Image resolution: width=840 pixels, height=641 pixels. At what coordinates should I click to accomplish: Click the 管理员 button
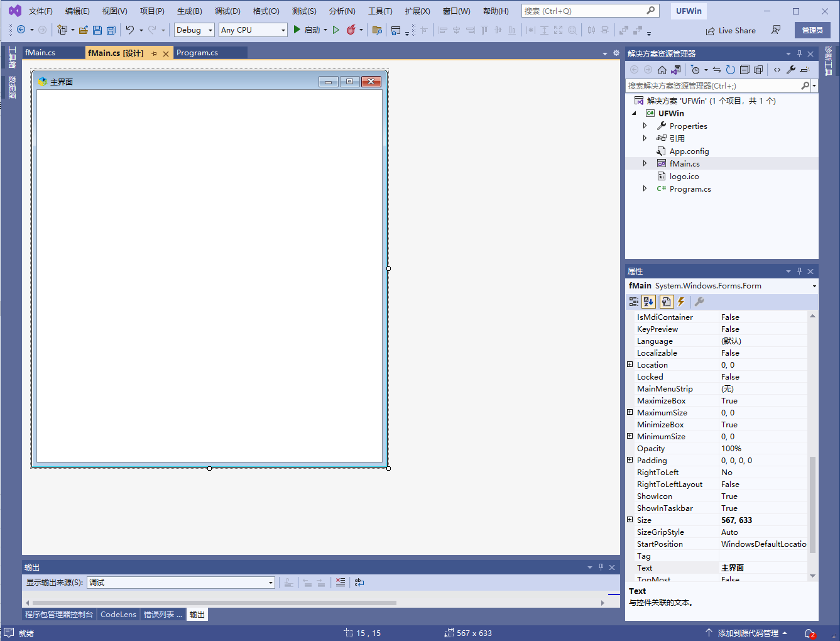tap(812, 30)
